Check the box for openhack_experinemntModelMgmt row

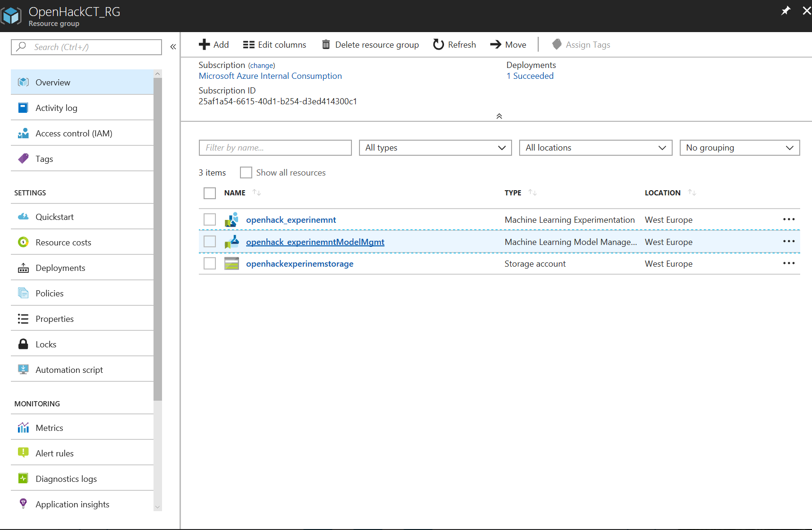pyautogui.click(x=210, y=242)
